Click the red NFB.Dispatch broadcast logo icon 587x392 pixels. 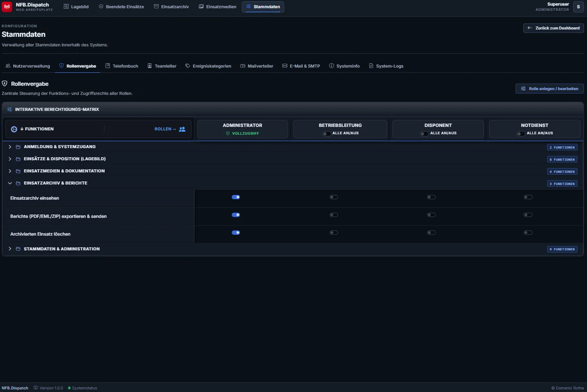(x=7, y=7)
